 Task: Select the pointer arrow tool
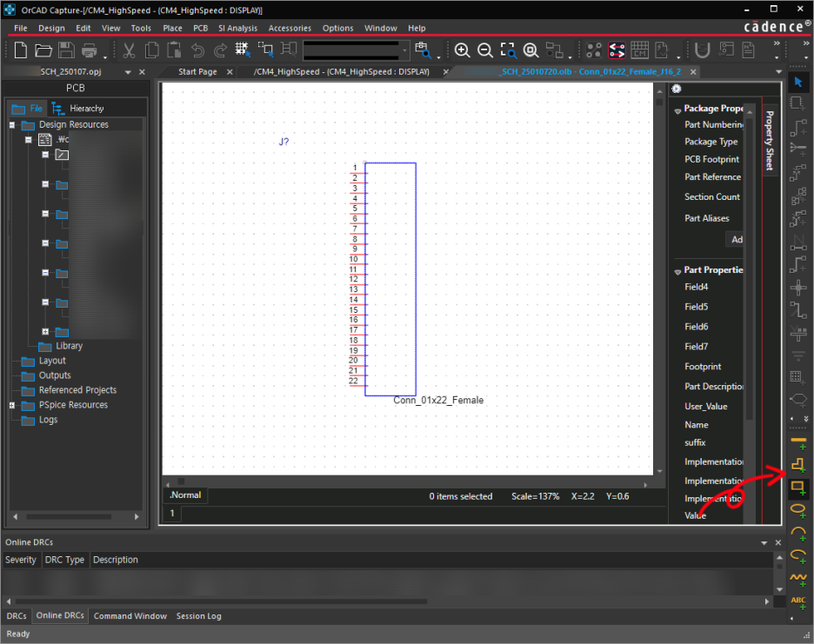tap(797, 82)
